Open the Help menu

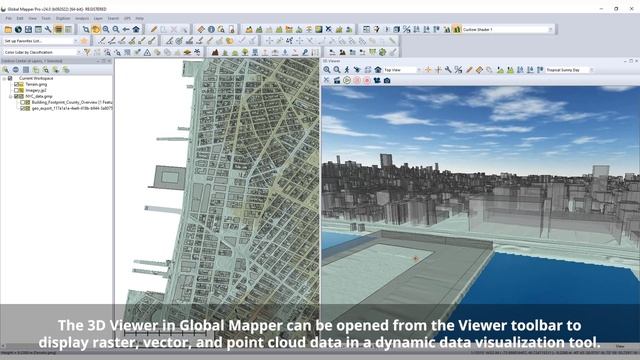140,18
